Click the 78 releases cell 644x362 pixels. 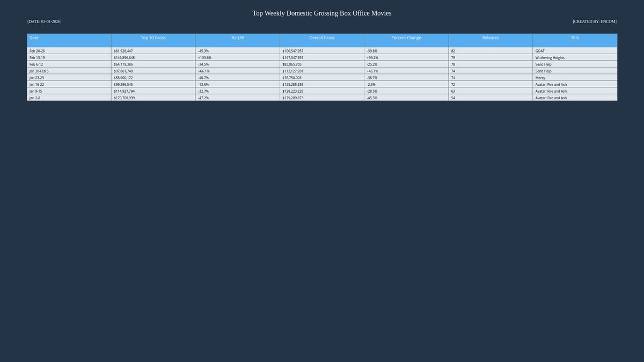(x=491, y=64)
